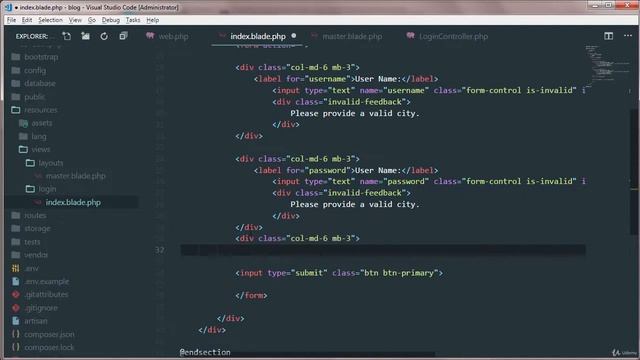The height and width of the screenshot is (360, 640).
Task: Click the .gitattributes file icon
Action: [16, 294]
